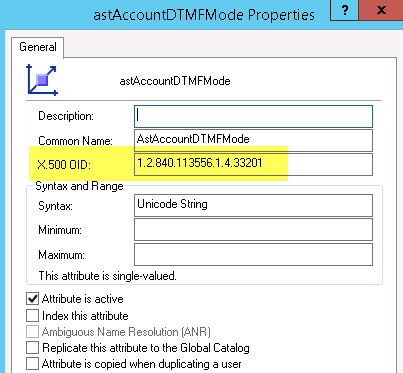Click the 'Common Name:' label
Viewport: 403px width, 373px height.
click(75, 141)
